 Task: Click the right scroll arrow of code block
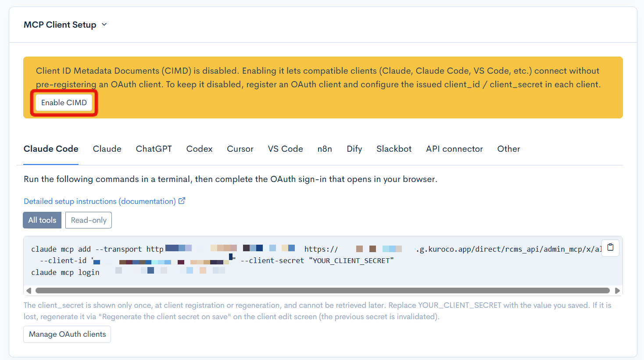(x=617, y=291)
